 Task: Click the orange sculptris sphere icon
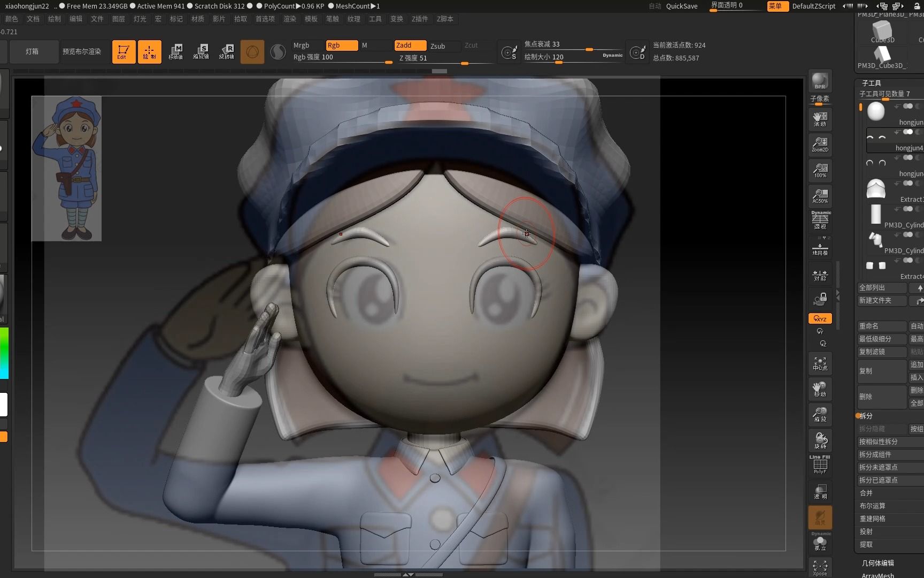coord(252,52)
